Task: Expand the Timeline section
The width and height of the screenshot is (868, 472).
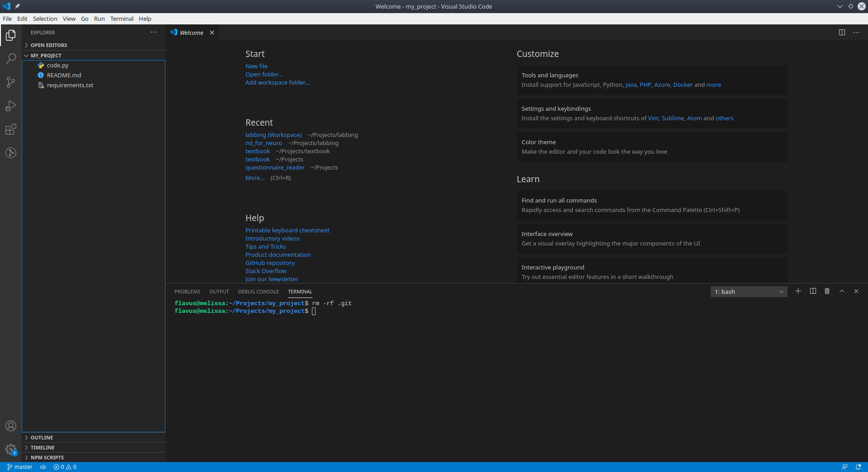Action: point(94,448)
